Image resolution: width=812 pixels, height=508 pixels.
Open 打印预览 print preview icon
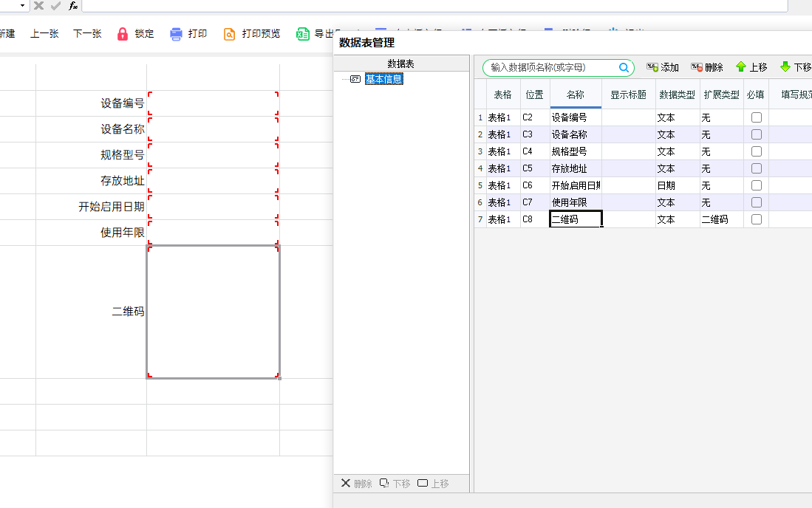[x=229, y=34]
